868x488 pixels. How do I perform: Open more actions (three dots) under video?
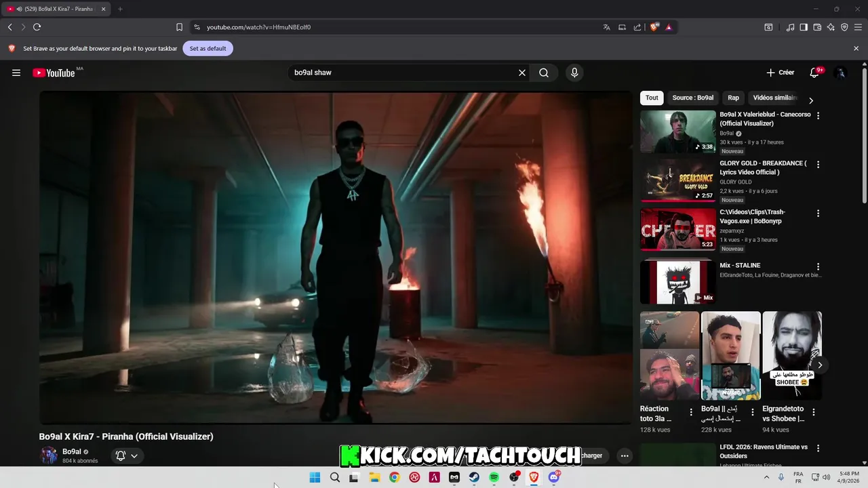(x=625, y=455)
